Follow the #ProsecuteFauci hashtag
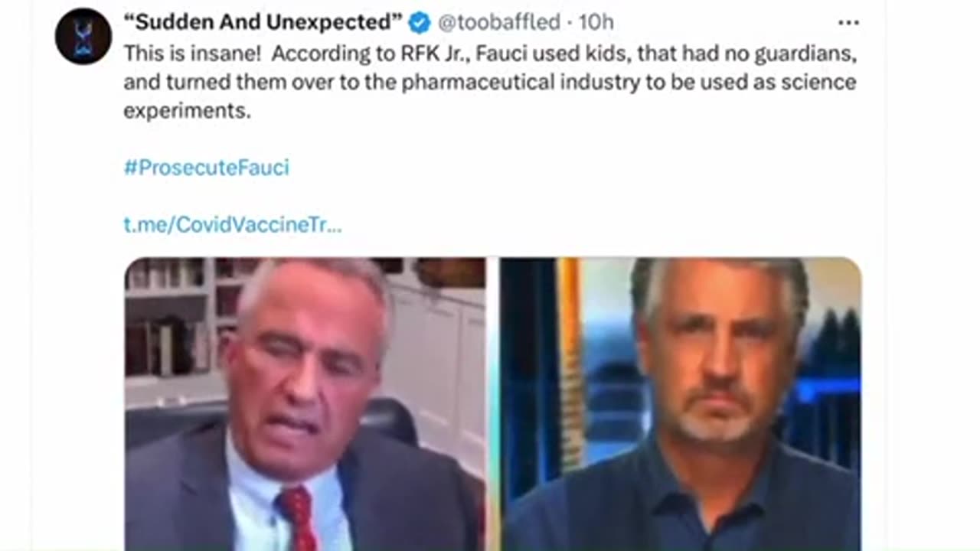This screenshot has width=980, height=551. [x=207, y=168]
